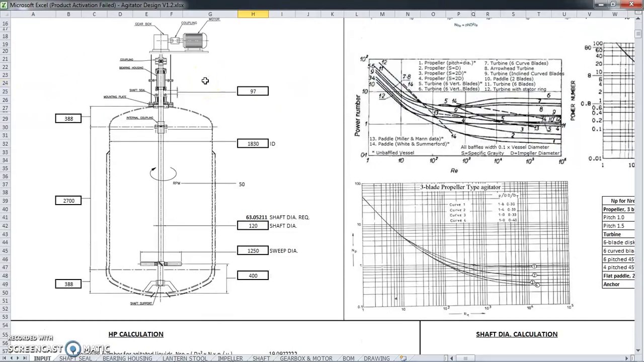Jump to first sheet with tab-scroll arrow
This screenshot has height=362, width=644.
point(5,358)
